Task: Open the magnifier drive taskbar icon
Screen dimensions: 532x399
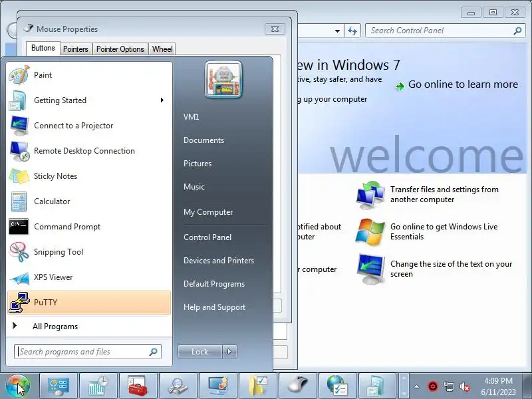Action: (x=178, y=386)
